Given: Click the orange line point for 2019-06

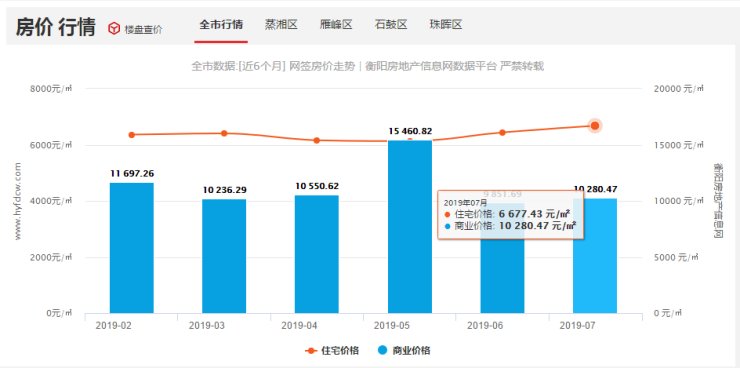Looking at the screenshot, I should pyautogui.click(x=502, y=133).
